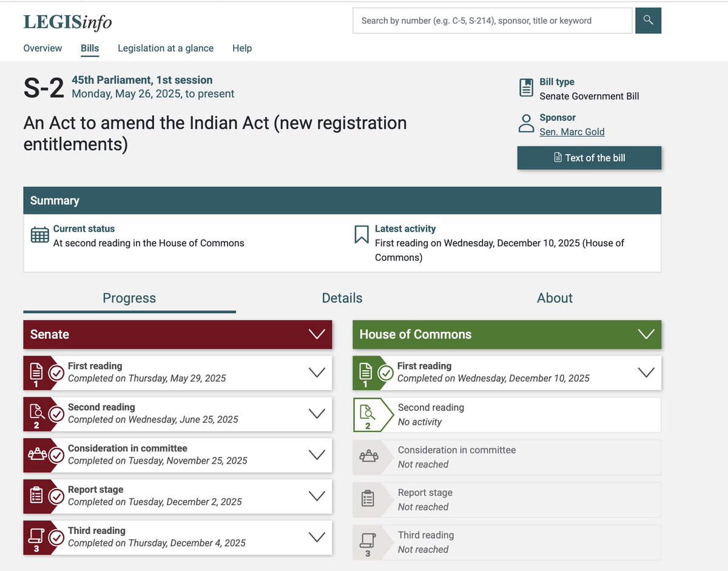
Task: Click 'Completed on Thursday, December 4, 2025'
Action: click(157, 543)
